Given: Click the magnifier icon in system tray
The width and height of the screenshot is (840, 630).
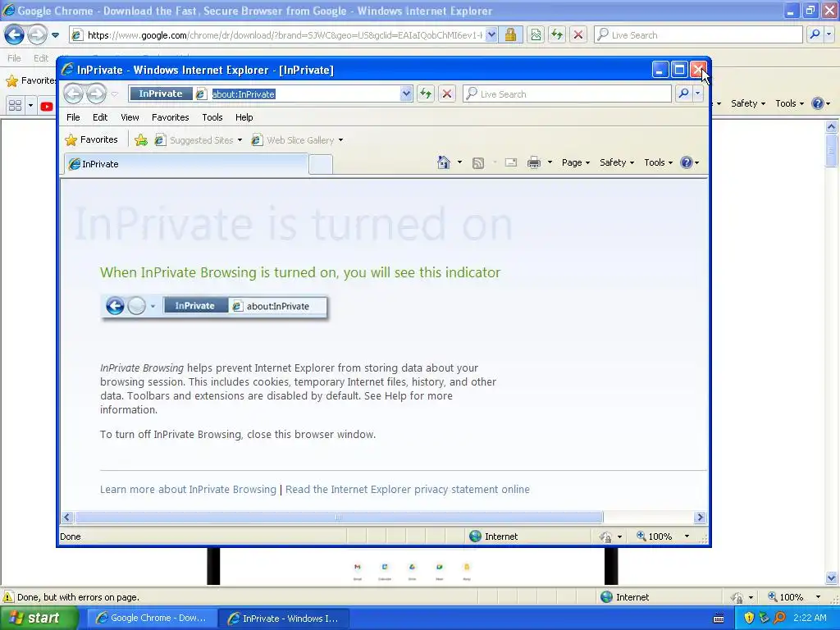Looking at the screenshot, I should tap(779, 618).
